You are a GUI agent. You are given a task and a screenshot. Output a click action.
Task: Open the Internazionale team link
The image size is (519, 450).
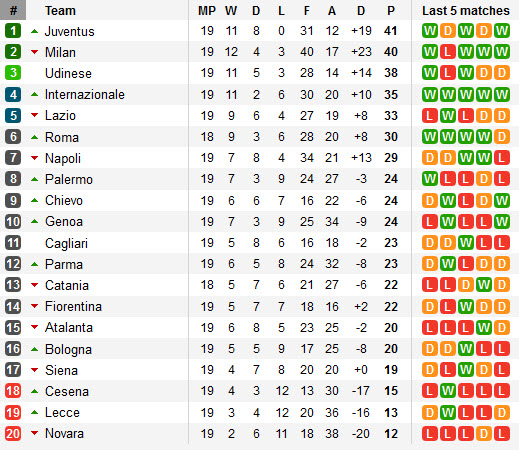point(85,95)
